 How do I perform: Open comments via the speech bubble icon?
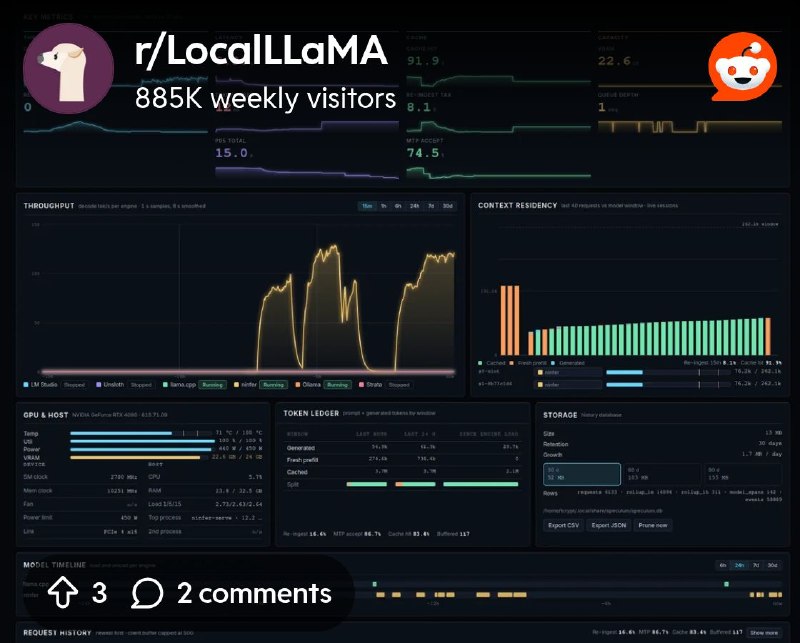tap(147, 593)
